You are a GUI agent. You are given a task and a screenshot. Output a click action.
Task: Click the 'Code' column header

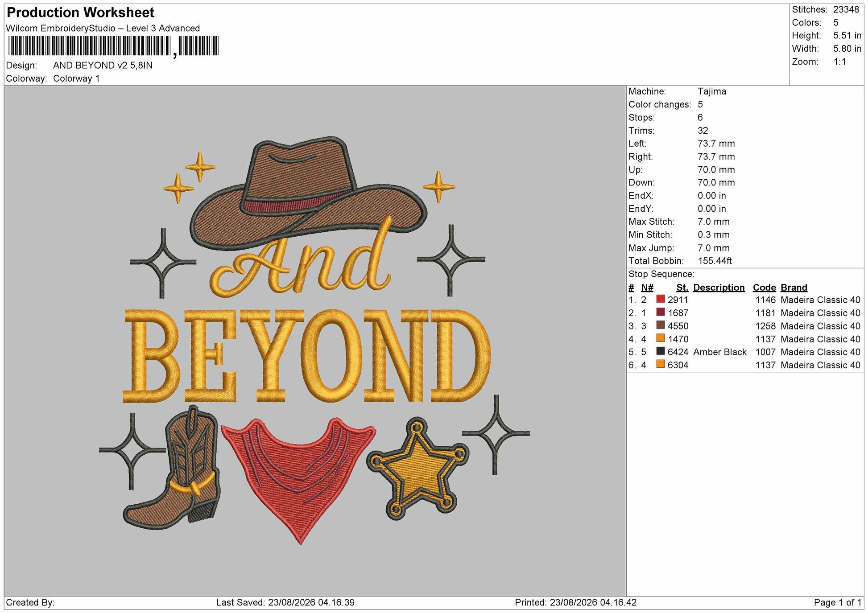coord(764,288)
